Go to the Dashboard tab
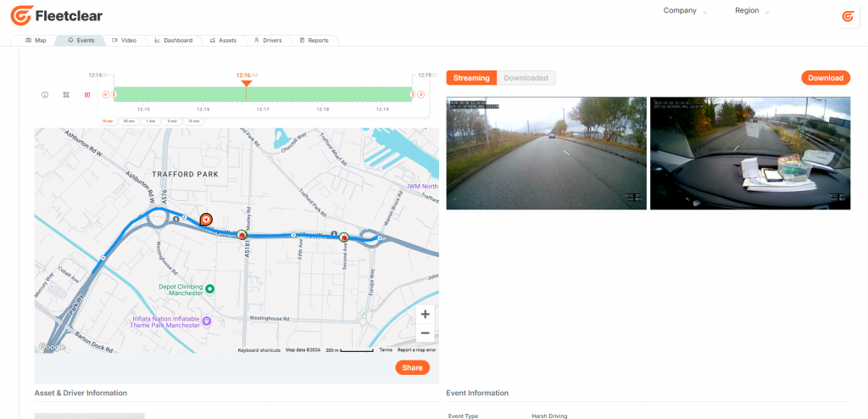This screenshot has width=868, height=419. click(173, 41)
